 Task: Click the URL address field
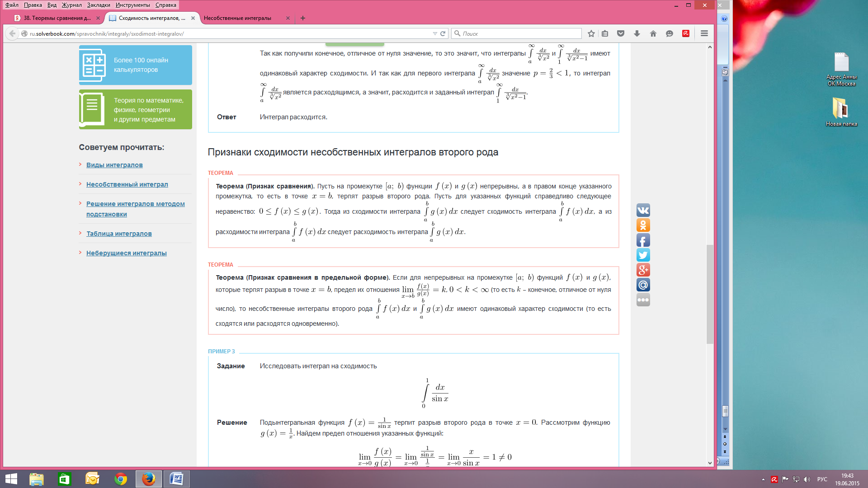226,33
